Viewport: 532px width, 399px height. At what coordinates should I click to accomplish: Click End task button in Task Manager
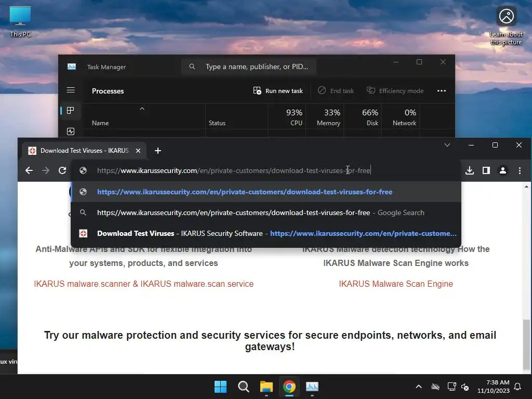click(x=336, y=90)
